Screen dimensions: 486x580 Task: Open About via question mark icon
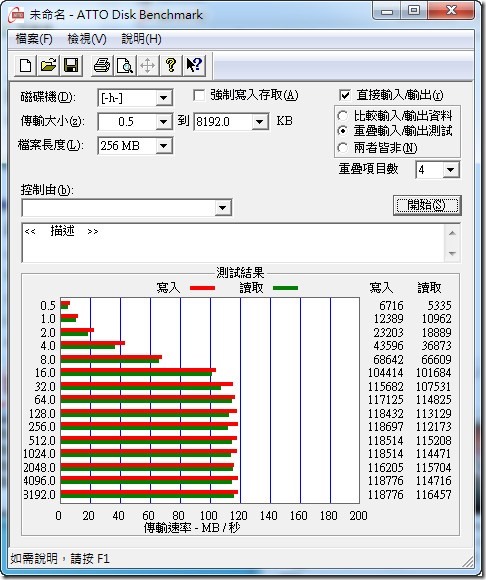pos(171,65)
